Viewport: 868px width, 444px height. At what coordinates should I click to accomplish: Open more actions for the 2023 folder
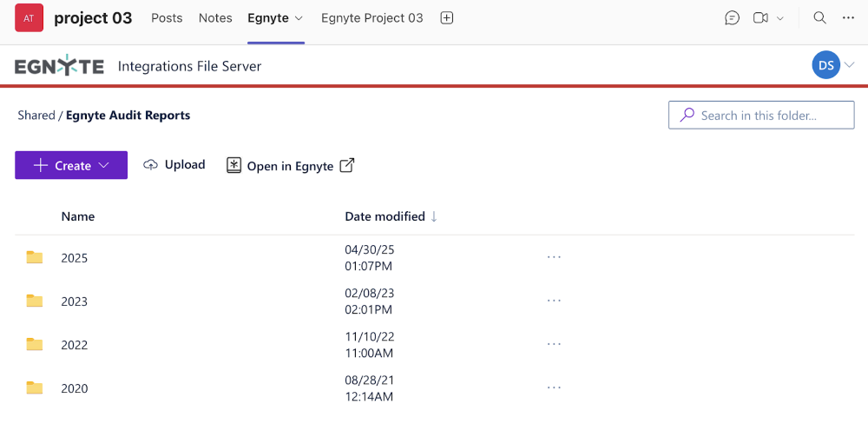554,301
